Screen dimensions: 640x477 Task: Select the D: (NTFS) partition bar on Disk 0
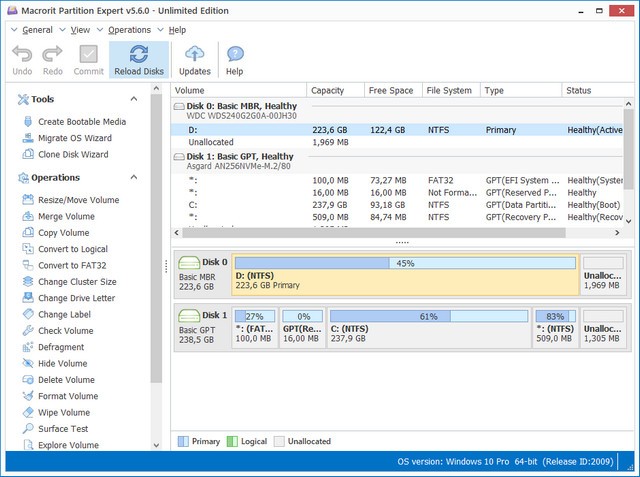[x=405, y=275]
